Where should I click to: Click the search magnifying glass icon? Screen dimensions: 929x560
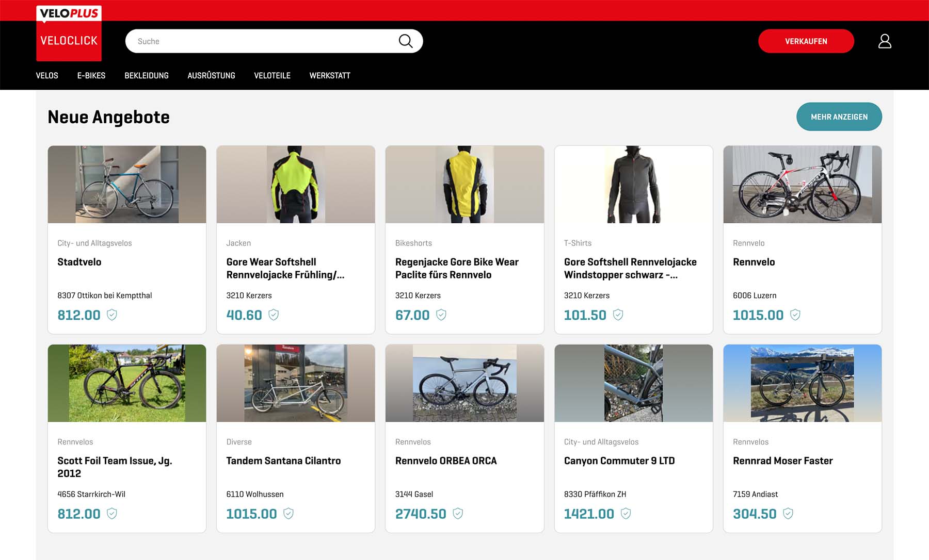(x=406, y=41)
